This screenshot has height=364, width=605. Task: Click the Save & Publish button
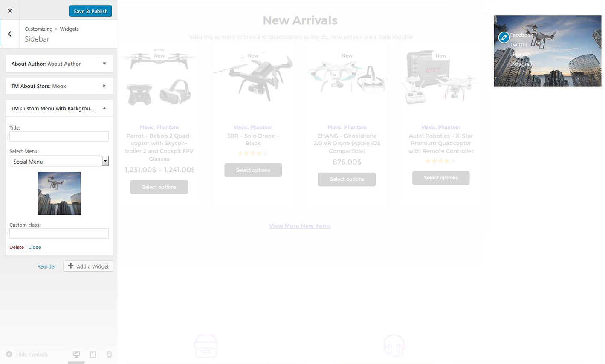(x=90, y=11)
